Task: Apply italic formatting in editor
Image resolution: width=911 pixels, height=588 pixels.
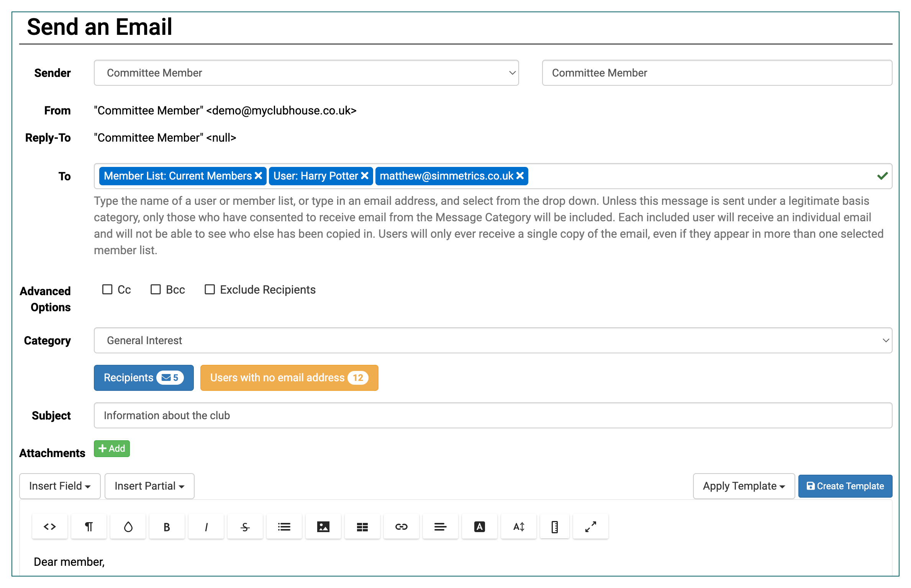Action: tap(206, 527)
